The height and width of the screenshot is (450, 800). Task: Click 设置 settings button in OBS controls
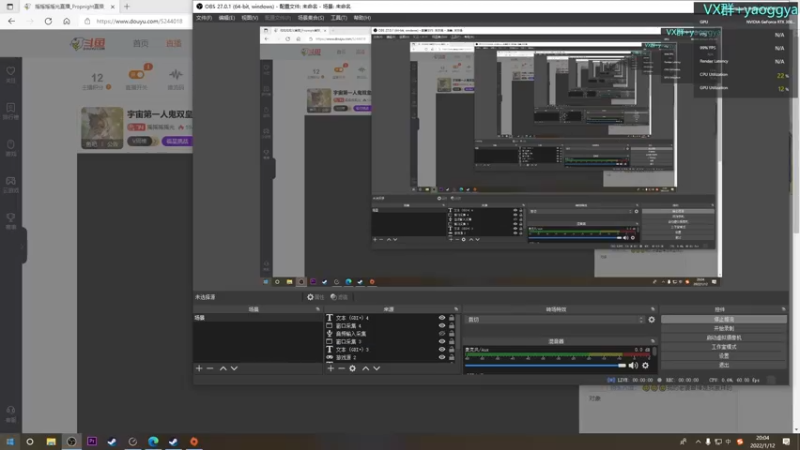[x=724, y=356]
